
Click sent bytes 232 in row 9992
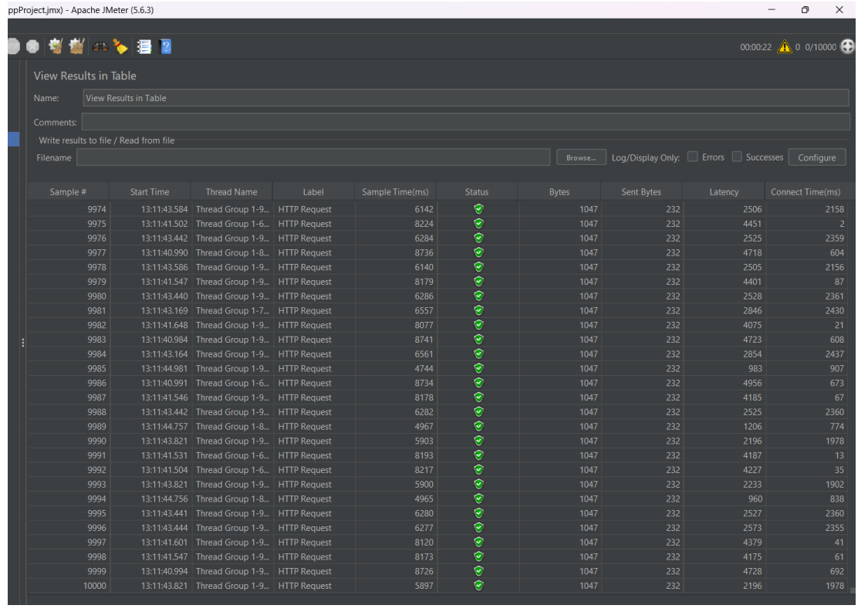[x=673, y=470]
